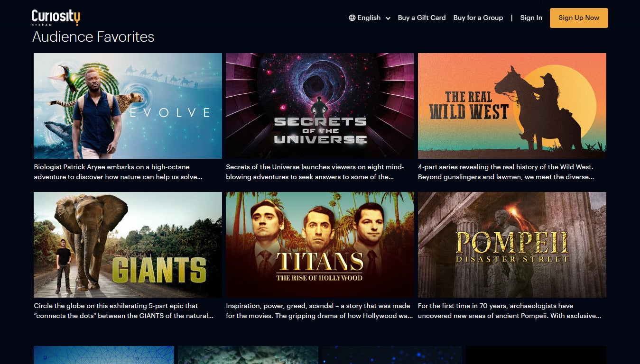640x364 pixels.
Task: Open the Evolve series thumbnail
Action: [x=128, y=106]
